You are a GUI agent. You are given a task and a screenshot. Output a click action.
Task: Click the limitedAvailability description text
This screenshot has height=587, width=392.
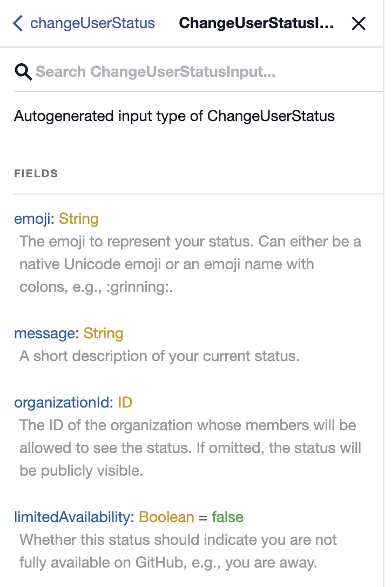pos(178,551)
